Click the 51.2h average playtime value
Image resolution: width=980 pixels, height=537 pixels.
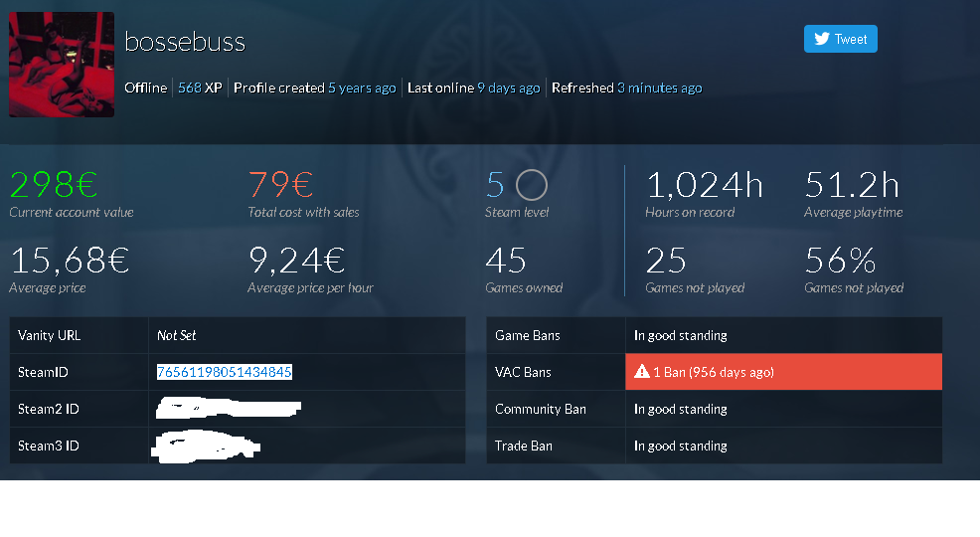click(852, 185)
